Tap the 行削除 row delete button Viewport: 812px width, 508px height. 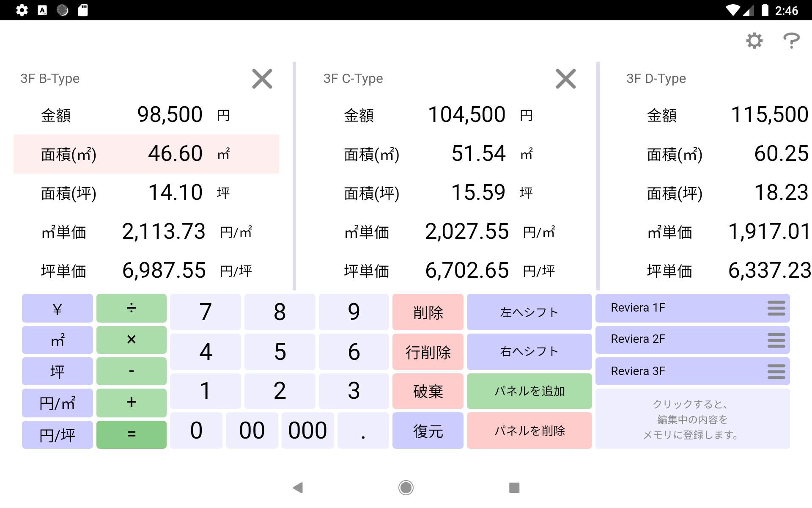[428, 352]
